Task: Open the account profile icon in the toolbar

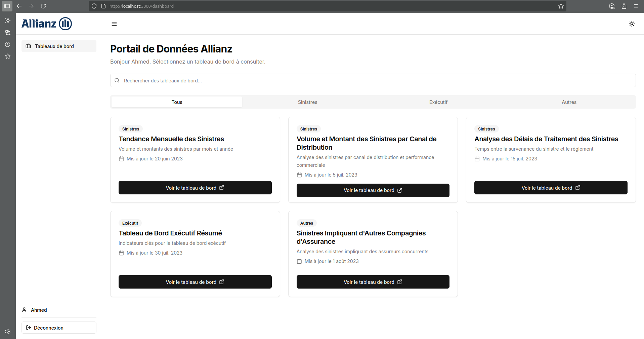Action: click(612, 6)
